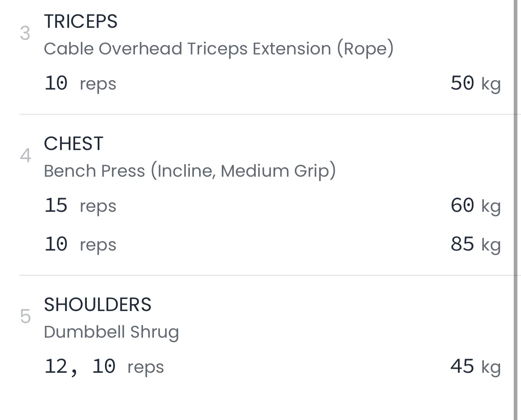
Task: Click the 12 rep count in Dumbbell Shrug
Action: (56, 366)
